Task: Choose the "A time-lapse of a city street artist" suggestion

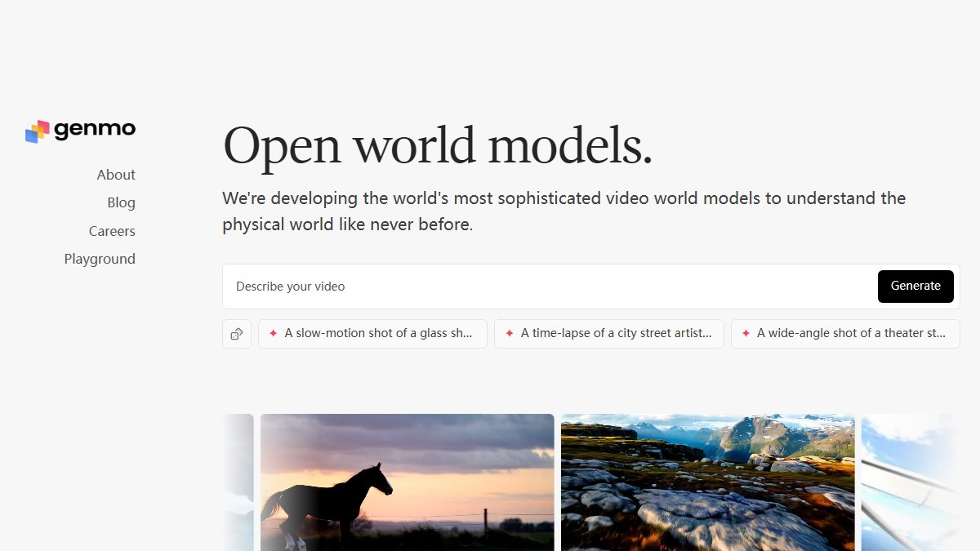Action: coord(609,334)
